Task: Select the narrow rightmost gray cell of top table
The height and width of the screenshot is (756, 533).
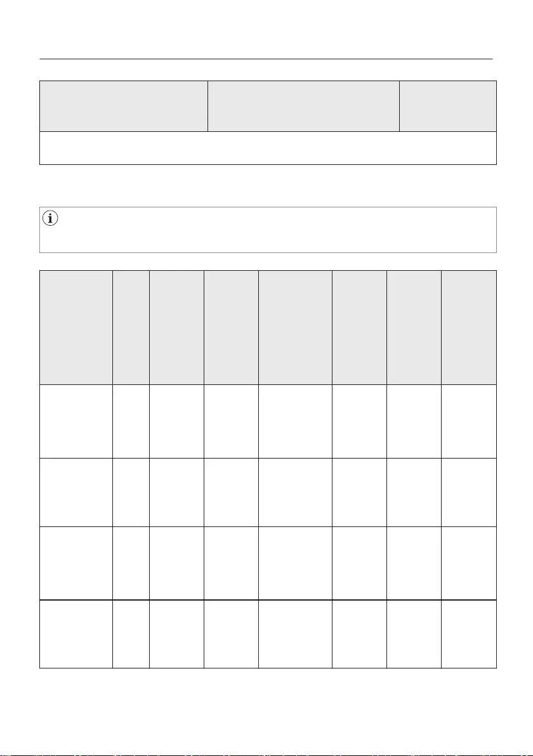Action: pyautogui.click(x=447, y=106)
